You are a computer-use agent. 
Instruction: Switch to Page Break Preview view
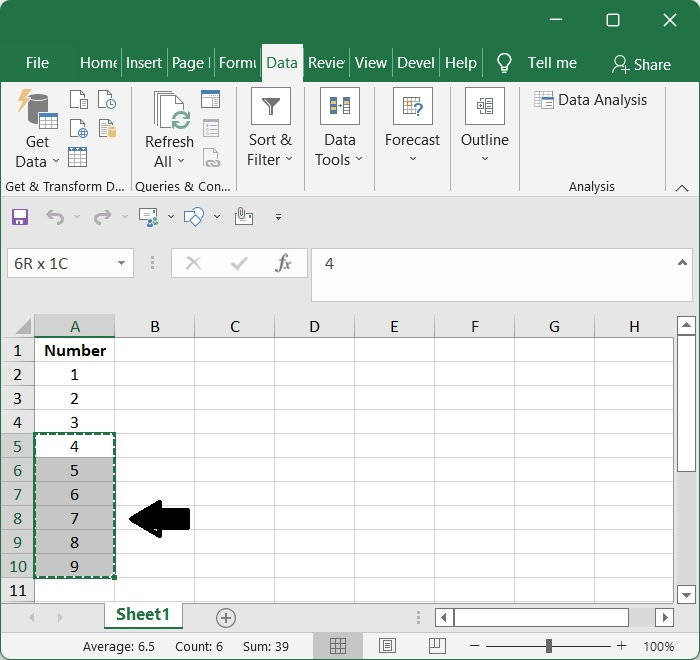[435, 646]
